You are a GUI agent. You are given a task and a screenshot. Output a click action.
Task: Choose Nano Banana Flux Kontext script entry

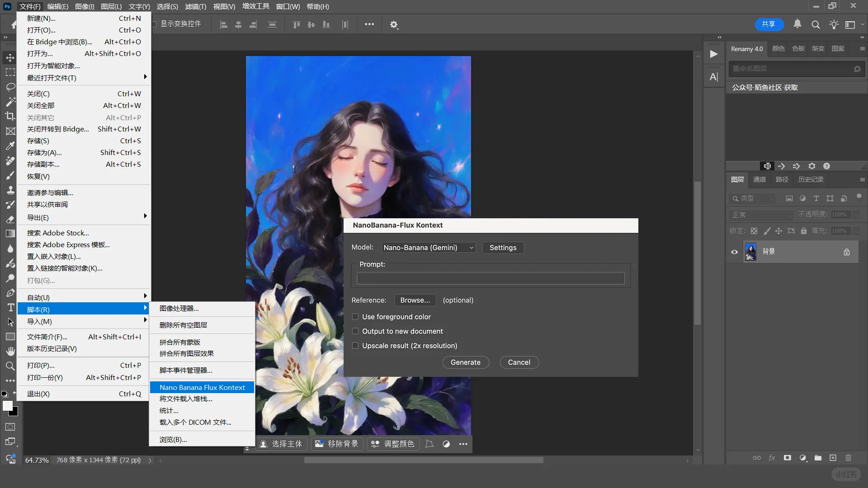(202, 387)
